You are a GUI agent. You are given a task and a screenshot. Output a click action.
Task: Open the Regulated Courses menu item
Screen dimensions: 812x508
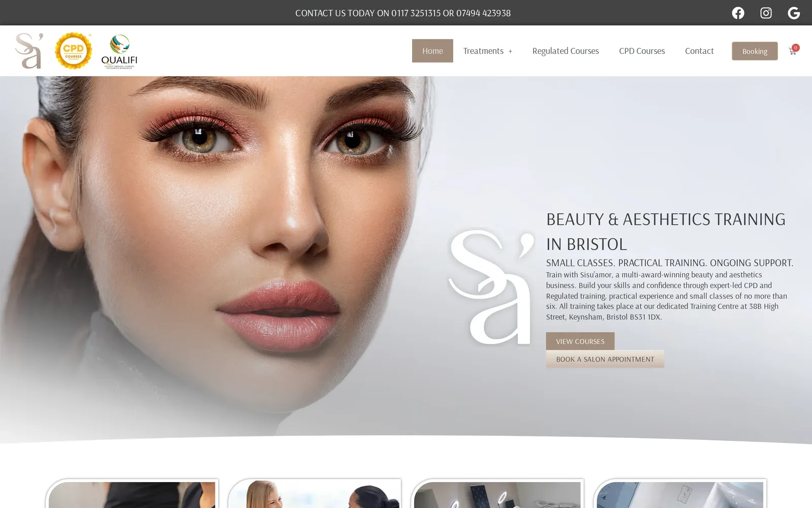[x=565, y=51]
